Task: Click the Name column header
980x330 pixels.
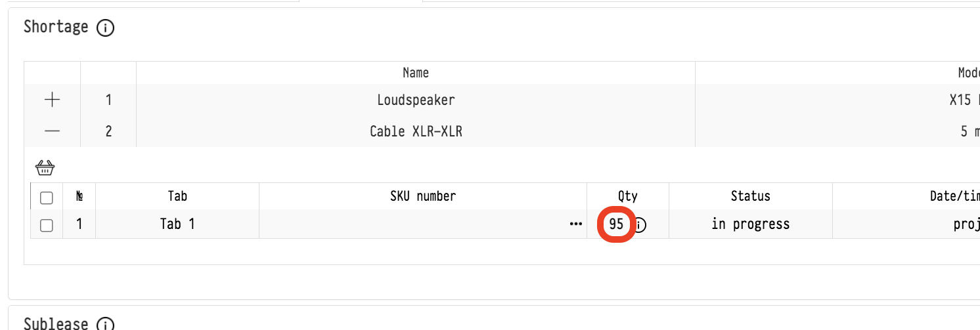Action: coord(415,73)
